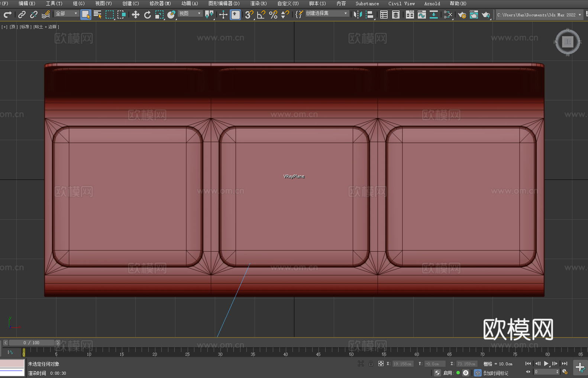Toggle the Angle Snap button
Screen dimensions: 588x378
coord(261,14)
